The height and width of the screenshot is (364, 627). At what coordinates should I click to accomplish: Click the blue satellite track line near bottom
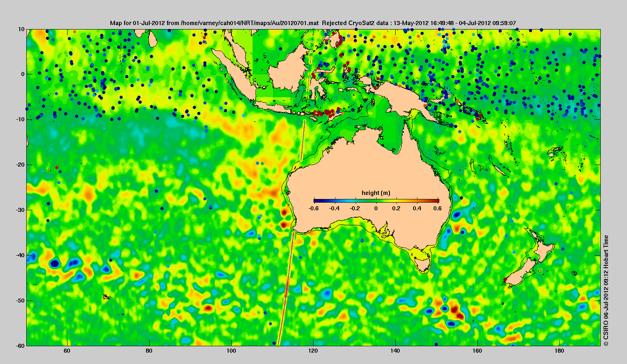(286, 289)
